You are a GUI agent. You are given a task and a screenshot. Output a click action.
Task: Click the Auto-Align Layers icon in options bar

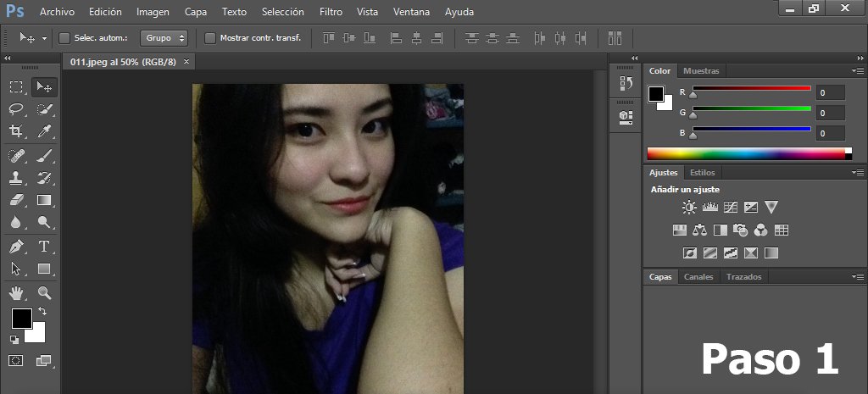(x=615, y=37)
